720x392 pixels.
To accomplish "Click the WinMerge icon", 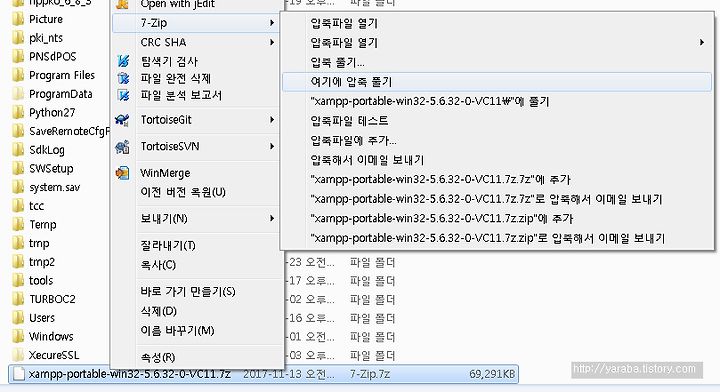I will pos(123,173).
